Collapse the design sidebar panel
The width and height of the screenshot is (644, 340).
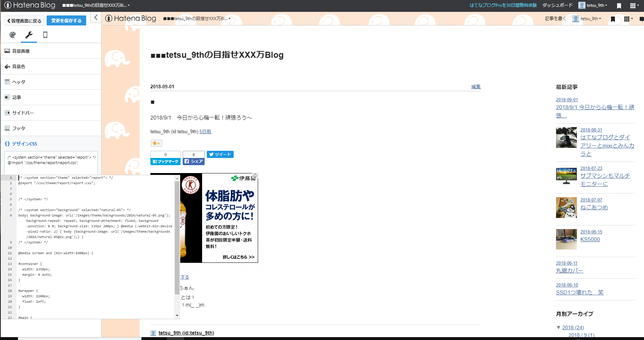coord(95,17)
